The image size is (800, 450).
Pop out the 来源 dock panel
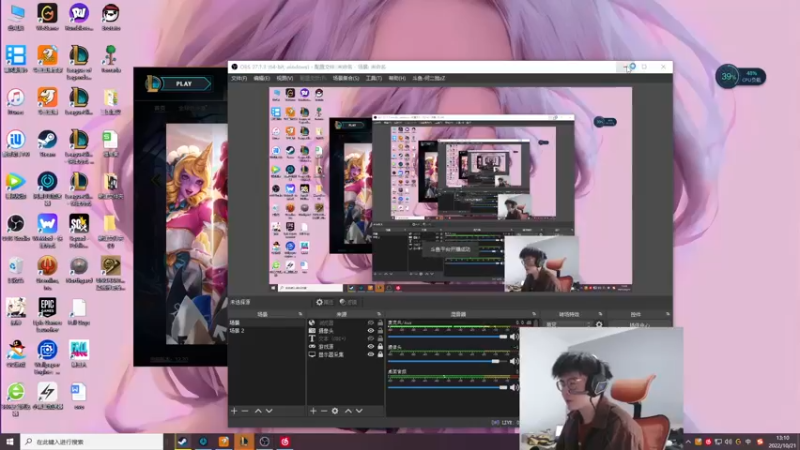pyautogui.click(x=379, y=314)
